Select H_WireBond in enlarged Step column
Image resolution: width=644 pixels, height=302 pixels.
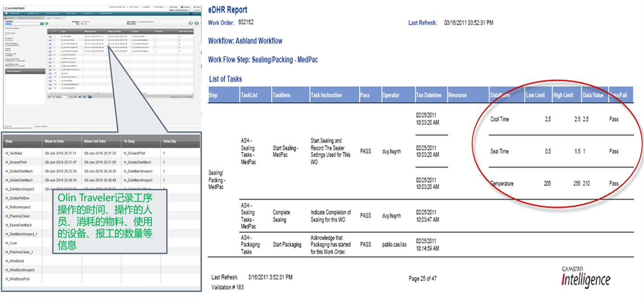point(14,261)
